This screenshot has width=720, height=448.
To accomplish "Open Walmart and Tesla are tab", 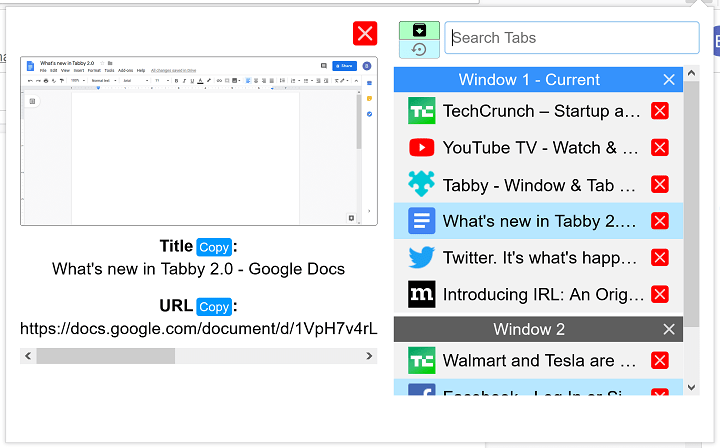I will point(539,361).
